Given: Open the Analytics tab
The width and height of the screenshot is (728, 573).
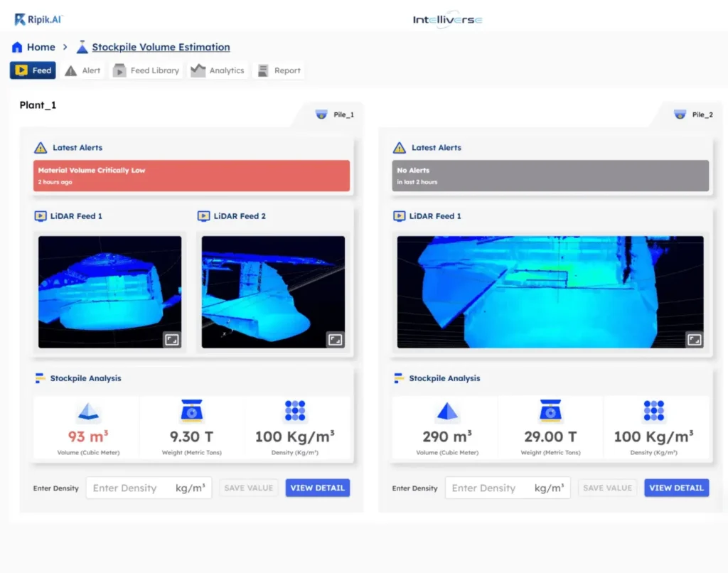Looking at the screenshot, I should [x=218, y=70].
